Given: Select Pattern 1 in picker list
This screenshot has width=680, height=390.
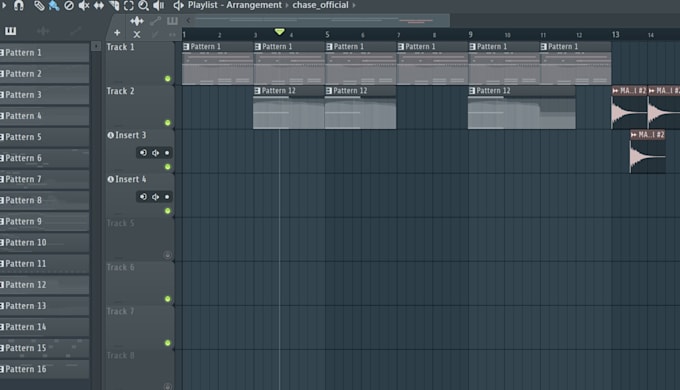Looking at the screenshot, I should click(x=45, y=52).
